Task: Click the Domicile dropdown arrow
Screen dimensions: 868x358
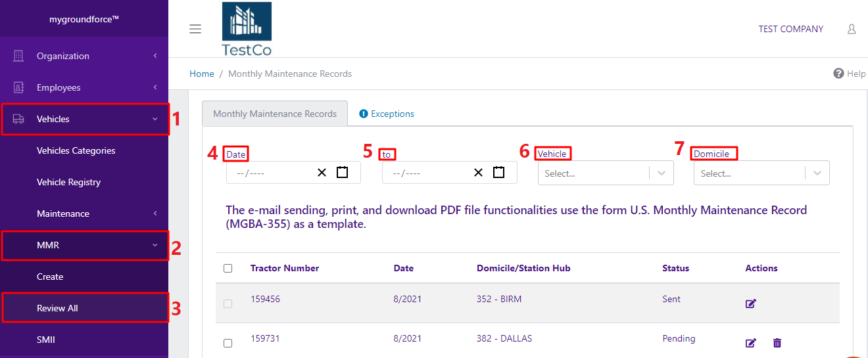Action: coord(817,173)
